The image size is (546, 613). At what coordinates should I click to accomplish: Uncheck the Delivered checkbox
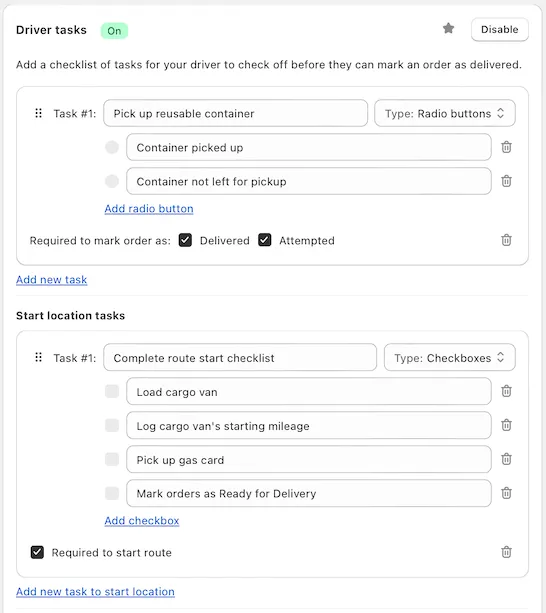point(185,240)
